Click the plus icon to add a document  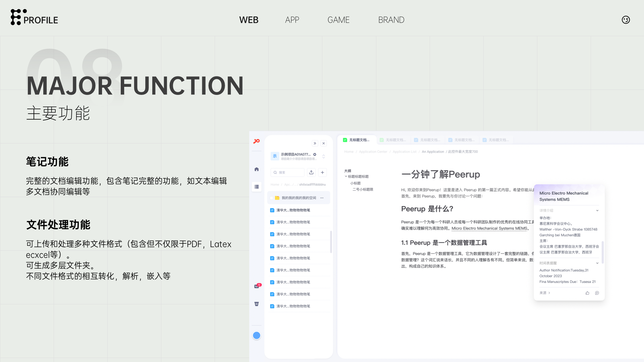click(x=322, y=172)
